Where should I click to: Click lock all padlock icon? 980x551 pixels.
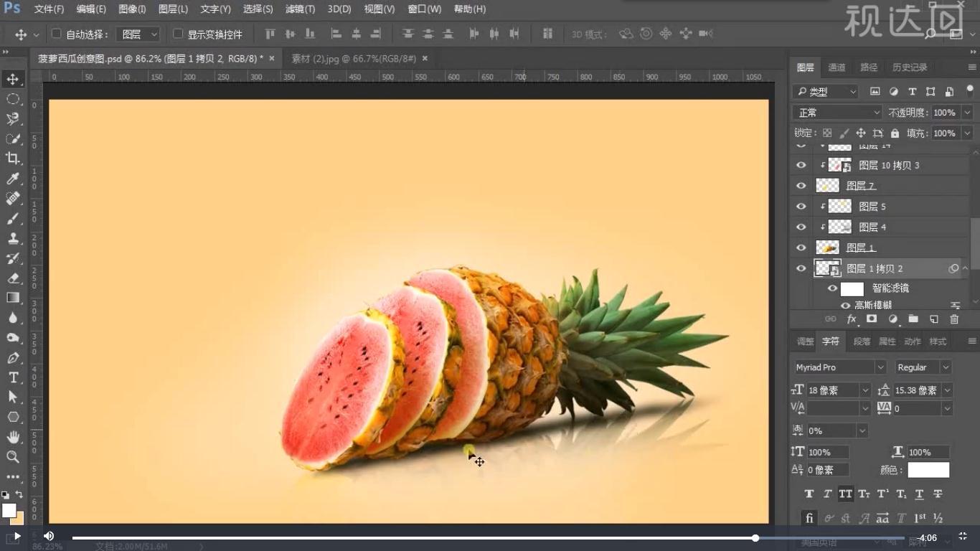(x=895, y=133)
